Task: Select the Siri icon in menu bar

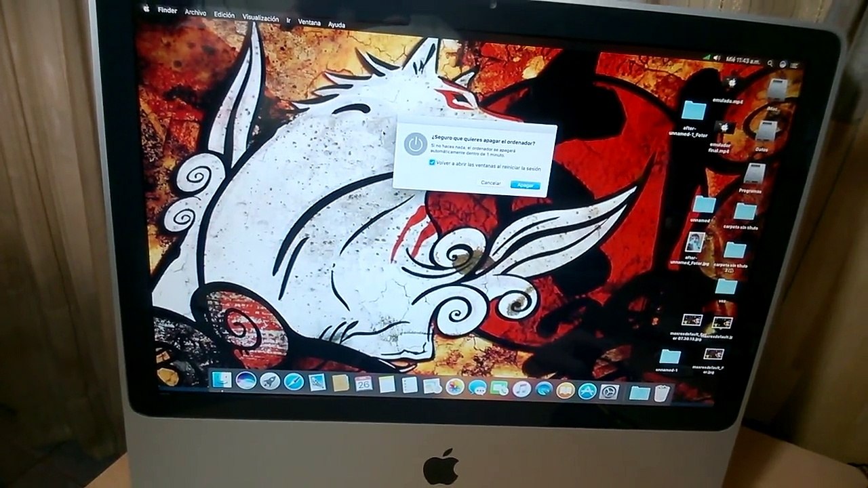Action: (x=783, y=64)
